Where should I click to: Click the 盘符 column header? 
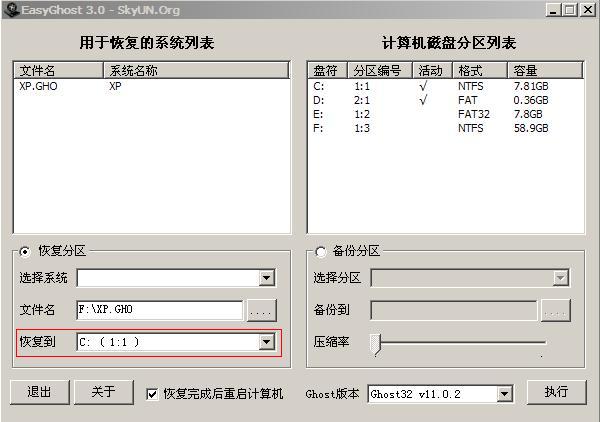pyautogui.click(x=328, y=70)
